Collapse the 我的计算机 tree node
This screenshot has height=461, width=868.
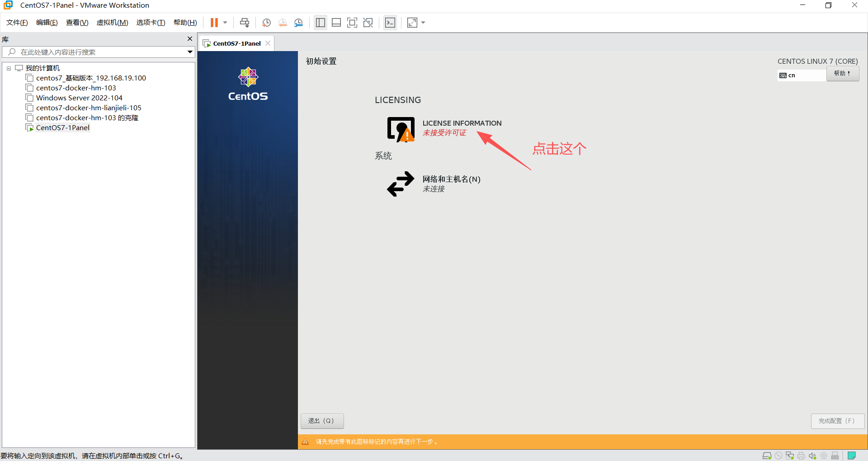(9, 68)
